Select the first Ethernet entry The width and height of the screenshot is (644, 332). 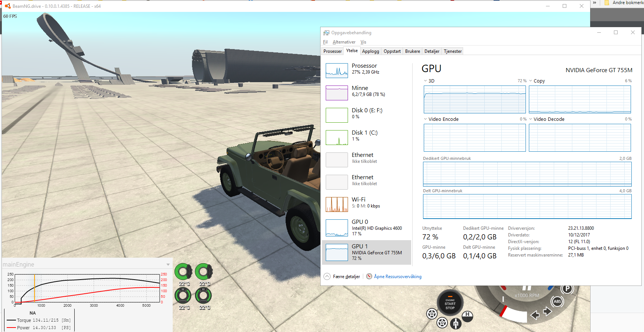click(x=367, y=159)
